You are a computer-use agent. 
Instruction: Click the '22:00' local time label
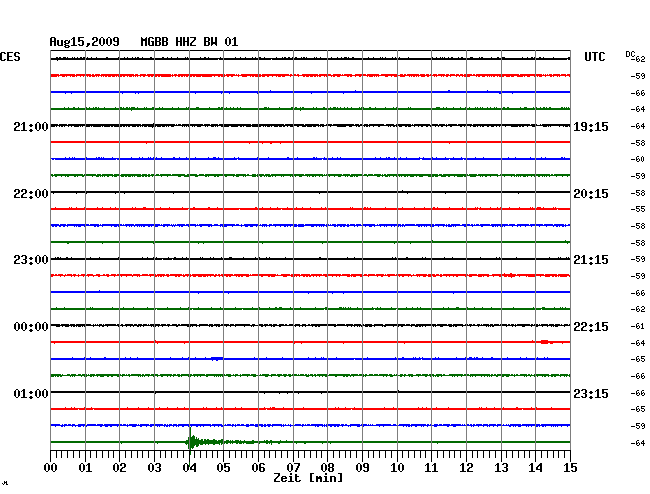[x=31, y=194]
